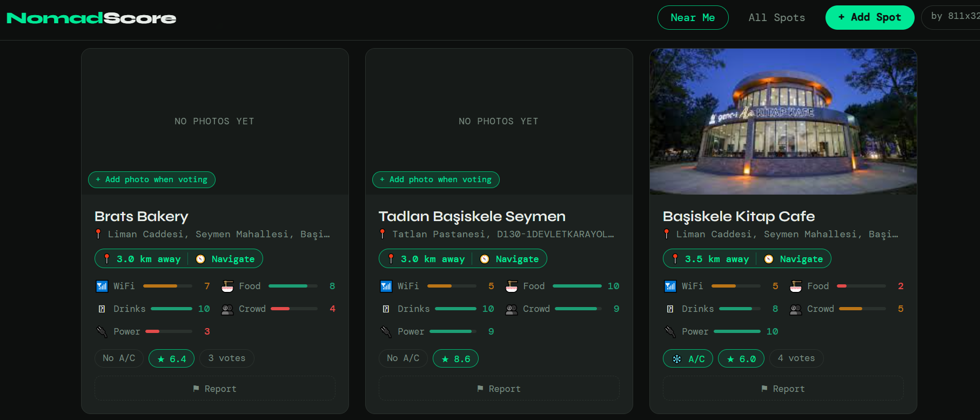Click the Crowd icon on Brats Bakery card
This screenshot has width=980, height=420.
coord(227,309)
